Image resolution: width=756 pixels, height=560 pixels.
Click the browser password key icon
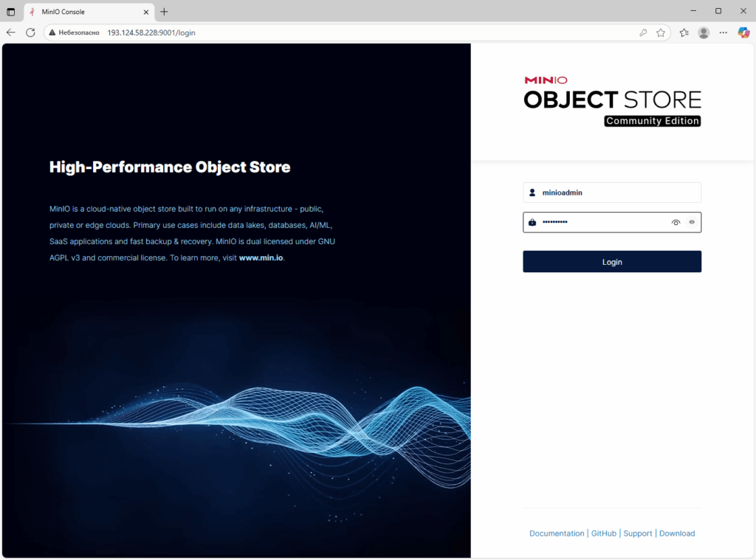643,32
